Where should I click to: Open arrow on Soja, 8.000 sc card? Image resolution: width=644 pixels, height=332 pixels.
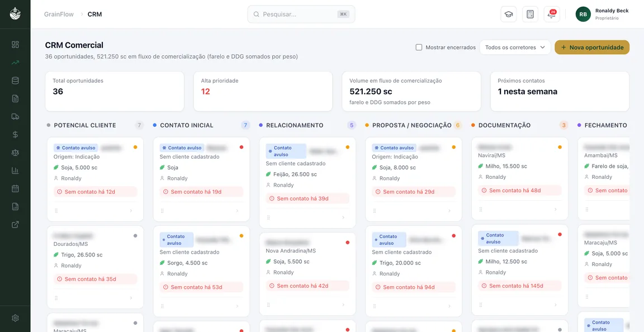click(449, 211)
